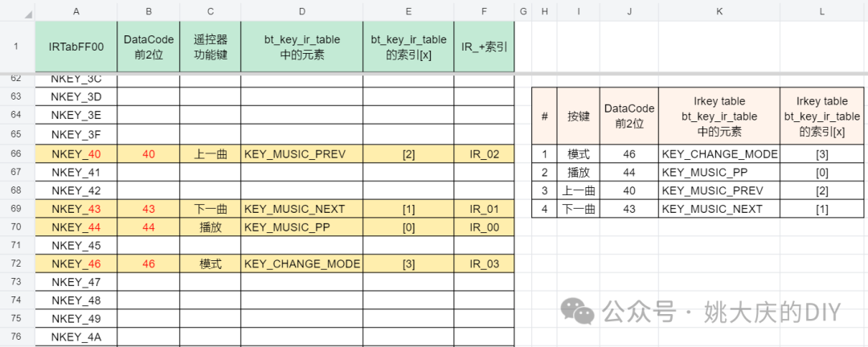Click 'Irkey table ... 中的元素' header in column K
This screenshot has height=347, width=868.
point(719,116)
